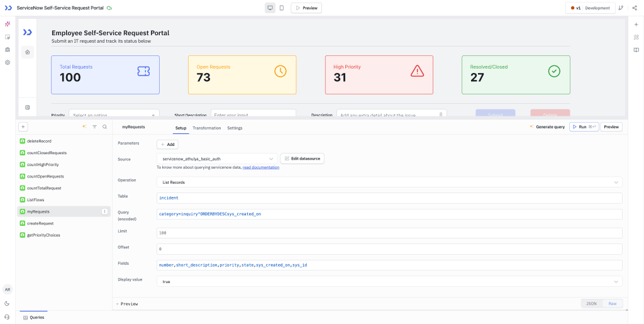Click the Edit datasource button

(303, 159)
